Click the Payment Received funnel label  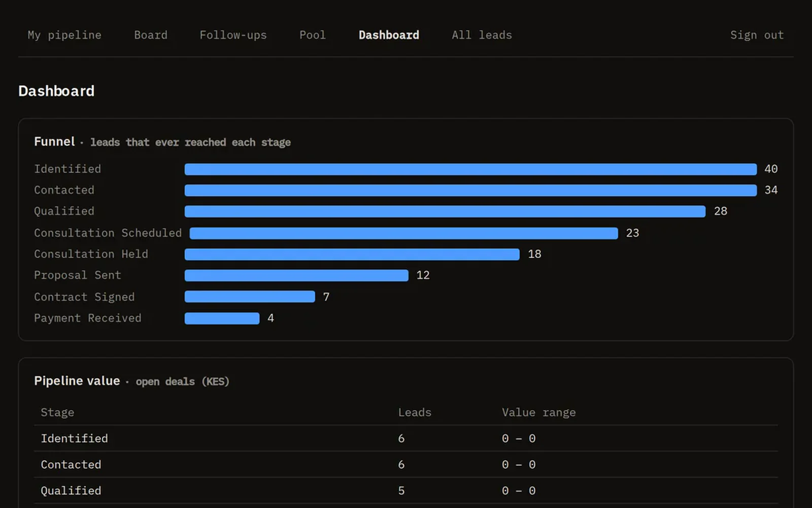coord(88,318)
